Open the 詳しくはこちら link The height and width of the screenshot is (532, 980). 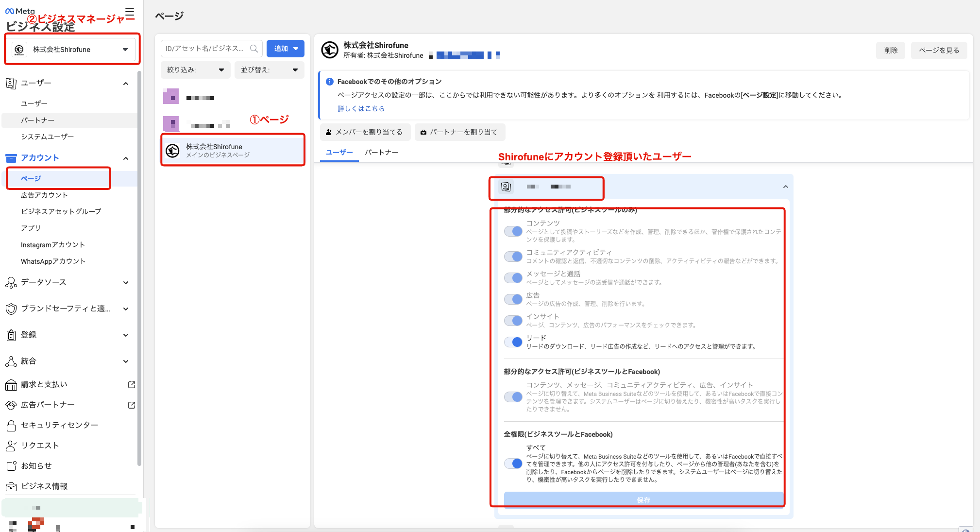pos(361,109)
